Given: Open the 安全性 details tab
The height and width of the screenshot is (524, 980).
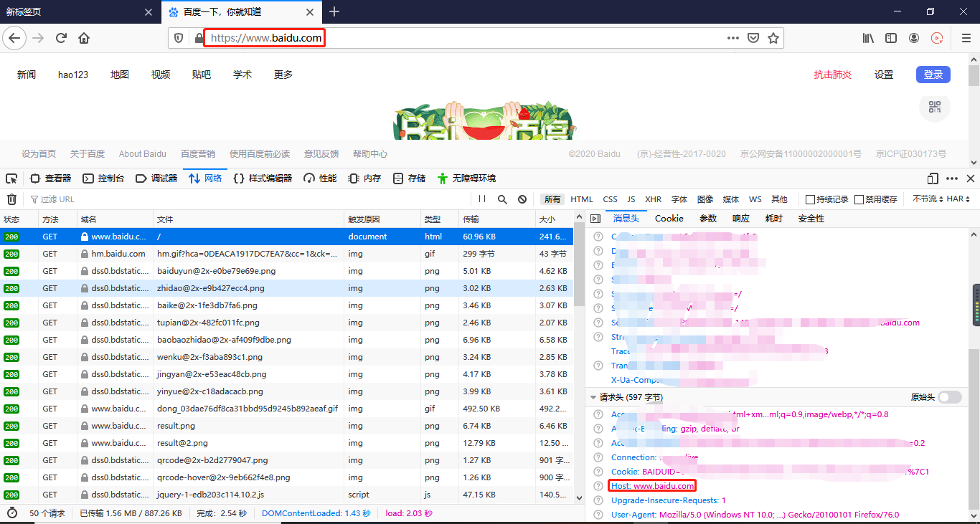Looking at the screenshot, I should coord(811,219).
